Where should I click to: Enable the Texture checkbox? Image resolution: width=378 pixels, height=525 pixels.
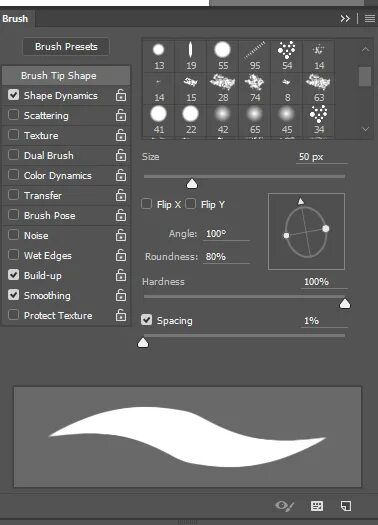pyautogui.click(x=13, y=135)
